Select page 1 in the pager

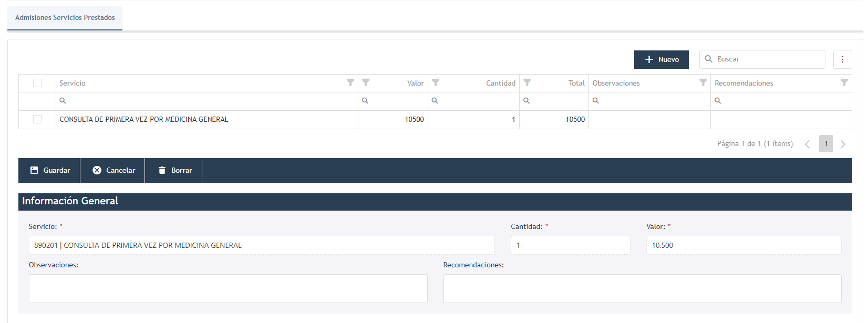[x=826, y=143]
